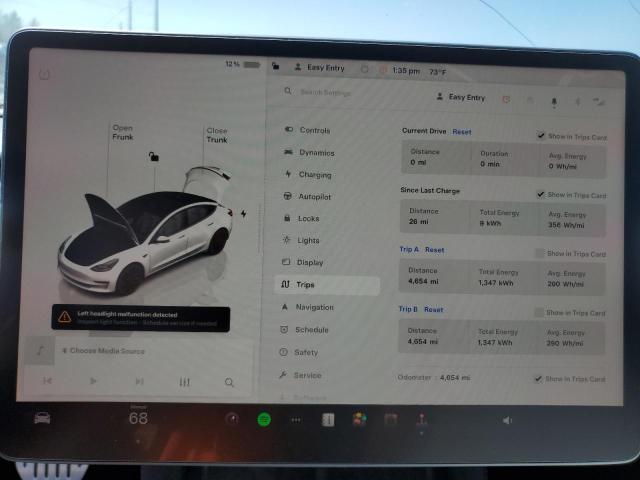This screenshot has width=640, height=480.
Task: Tap the 12% battery indicator
Action: [x=242, y=64]
